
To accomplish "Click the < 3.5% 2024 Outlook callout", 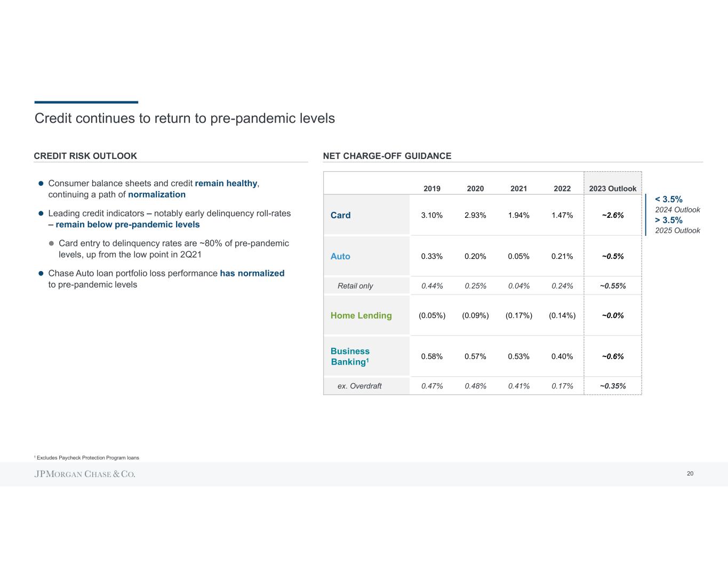I will (677, 204).
